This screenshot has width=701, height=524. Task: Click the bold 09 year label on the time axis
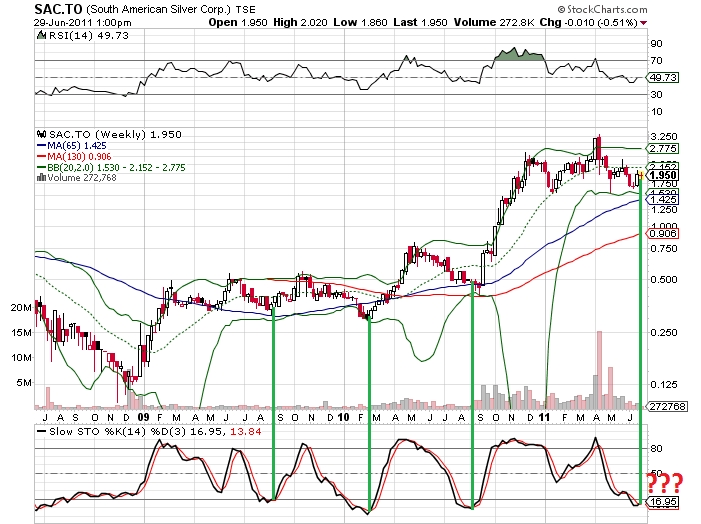(x=144, y=418)
